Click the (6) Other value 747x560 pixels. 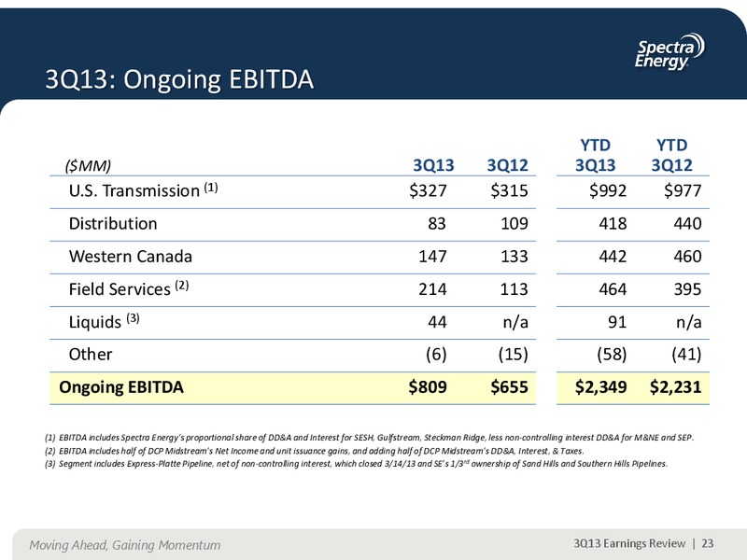(436, 355)
